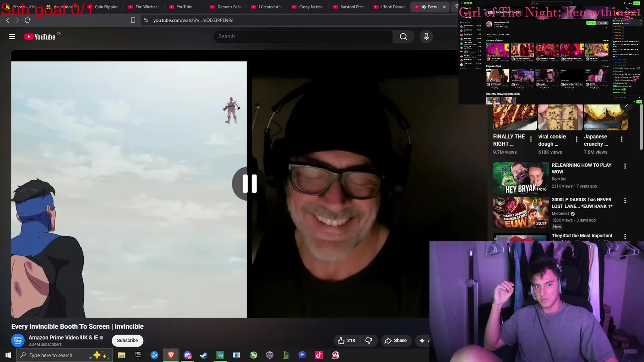The height and width of the screenshot is (362, 644).
Task: Dislike the video thumbs down
Action: pos(369,340)
